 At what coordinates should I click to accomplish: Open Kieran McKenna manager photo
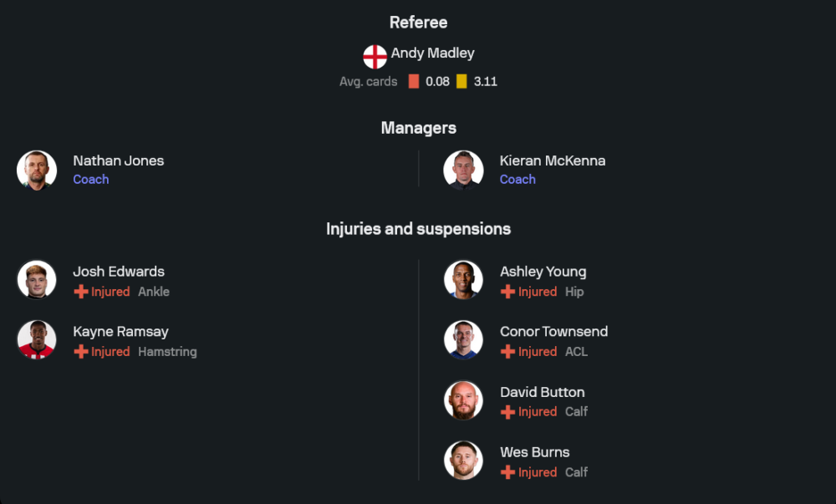[x=463, y=170]
